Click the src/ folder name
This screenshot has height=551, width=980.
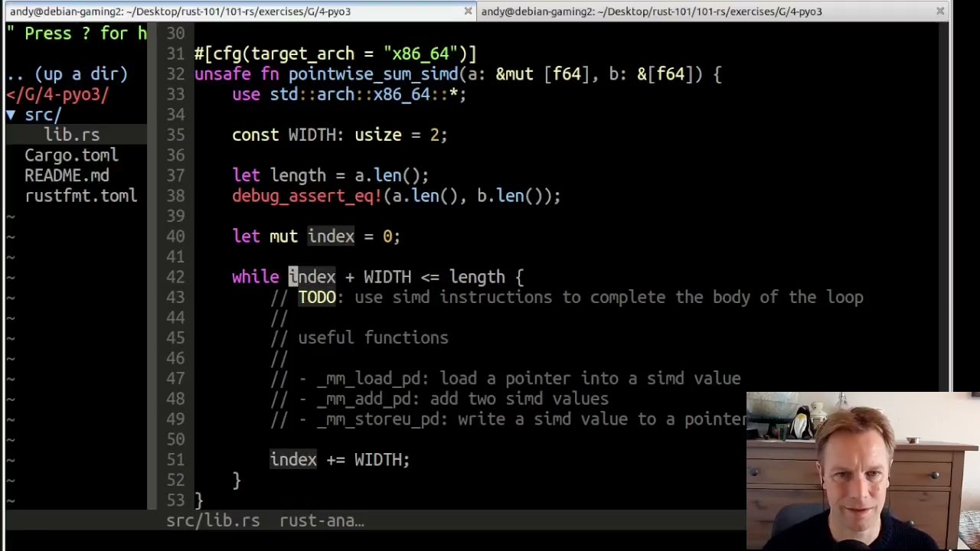click(x=43, y=115)
